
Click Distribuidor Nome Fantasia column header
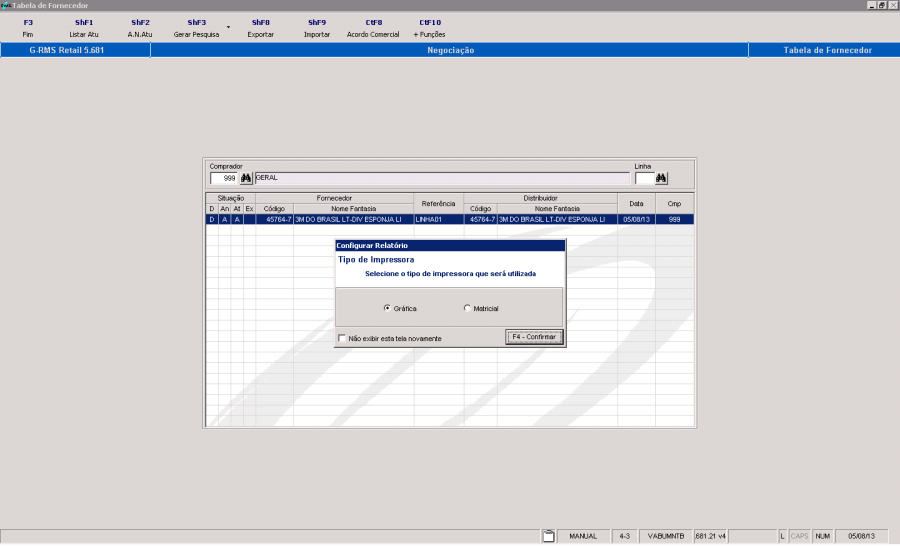pos(557,209)
